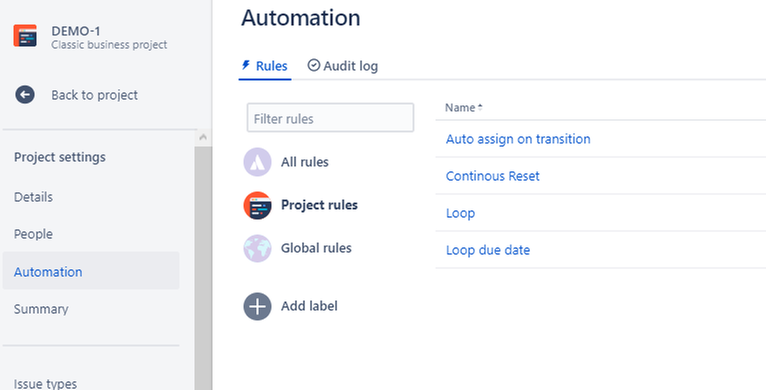
Task: Open People in project settings
Action: click(33, 234)
